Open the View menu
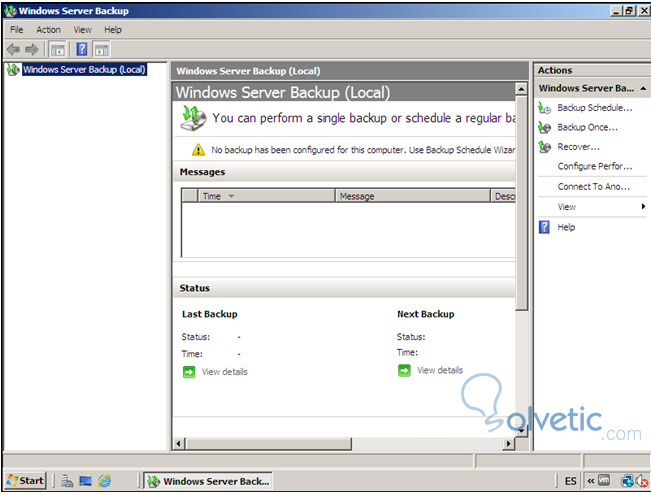The height and width of the screenshot is (495, 651). pos(82,30)
